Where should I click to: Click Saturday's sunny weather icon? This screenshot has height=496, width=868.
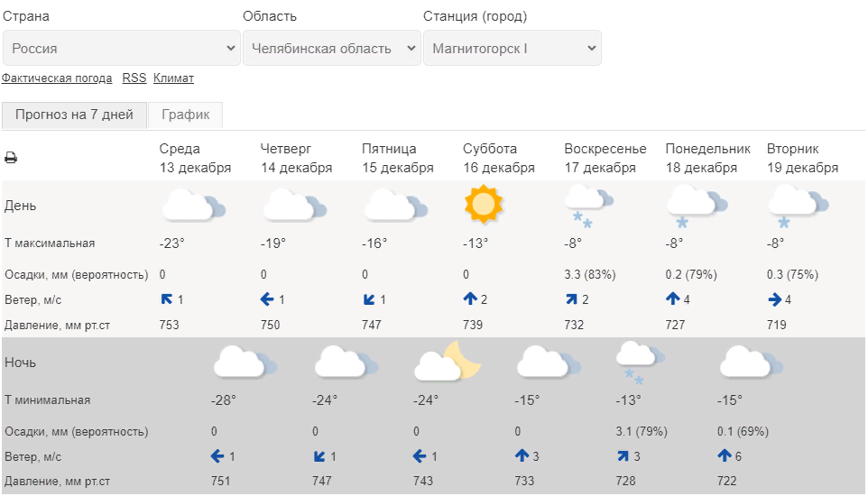(x=482, y=204)
